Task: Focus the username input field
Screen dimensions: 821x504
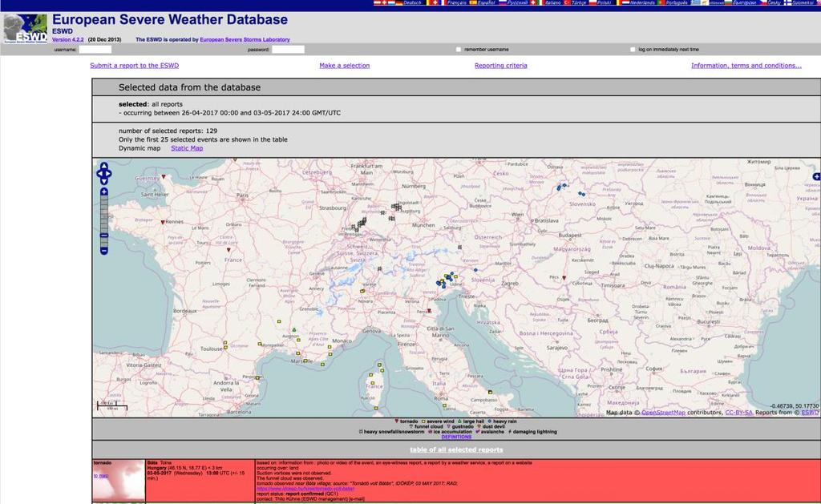Action: coord(95,49)
